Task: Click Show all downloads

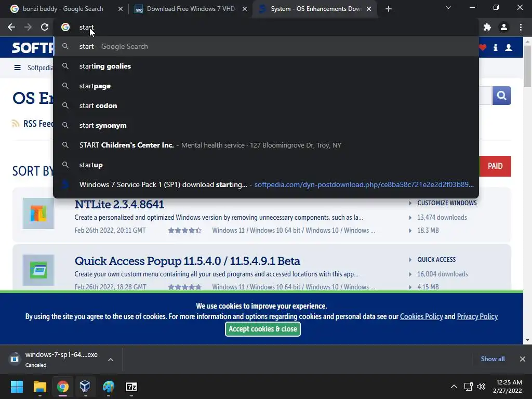Action: point(493,358)
